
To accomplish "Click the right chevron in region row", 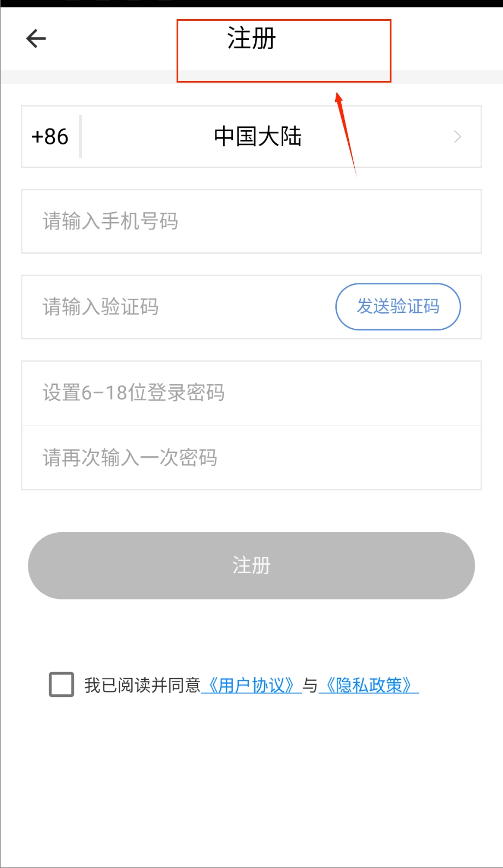I will point(458,137).
